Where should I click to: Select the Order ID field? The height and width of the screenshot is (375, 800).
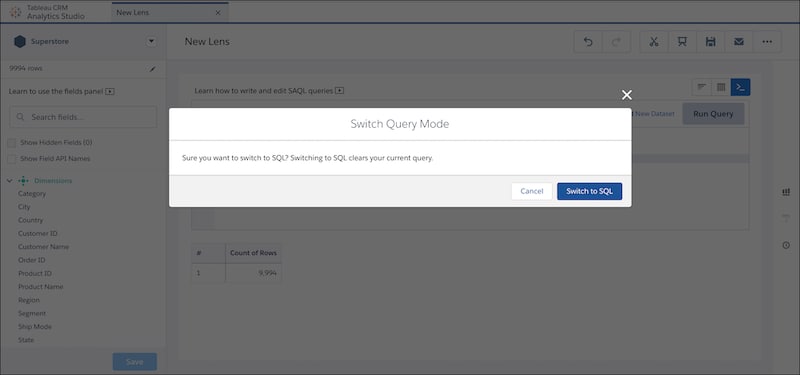coord(32,260)
